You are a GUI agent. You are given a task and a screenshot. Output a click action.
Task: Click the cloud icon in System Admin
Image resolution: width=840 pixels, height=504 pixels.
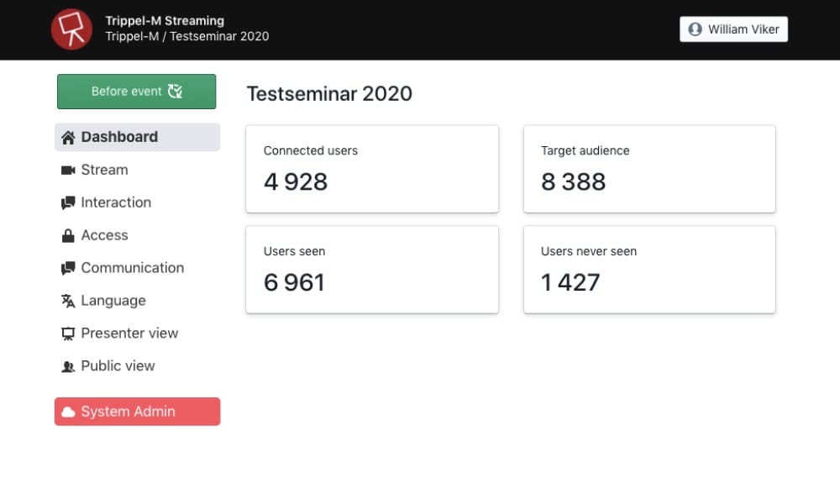coord(68,412)
